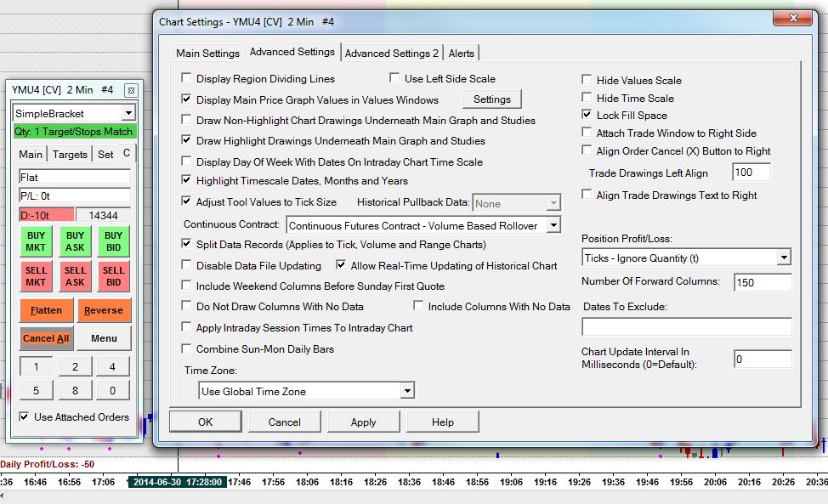The height and width of the screenshot is (504, 828).
Task: Click the SELL ASK button
Action: [75, 276]
